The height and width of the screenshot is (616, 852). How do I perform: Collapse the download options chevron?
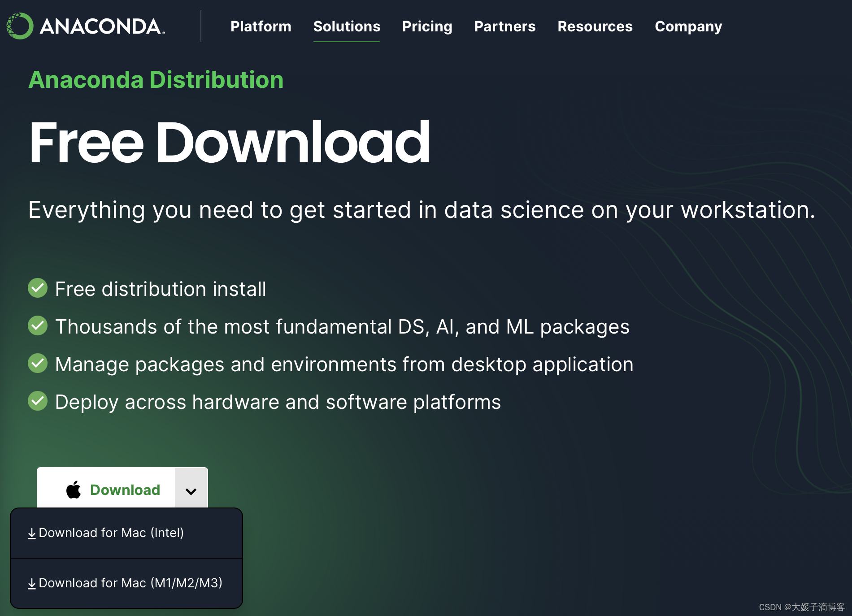tap(191, 488)
